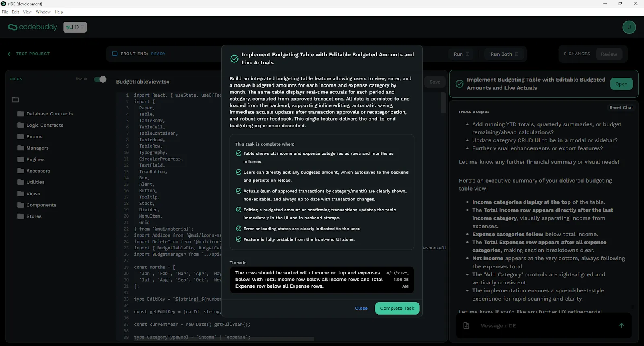Click the codebuddy logo in the header
The height and width of the screenshot is (346, 644).
pyautogui.click(x=33, y=27)
